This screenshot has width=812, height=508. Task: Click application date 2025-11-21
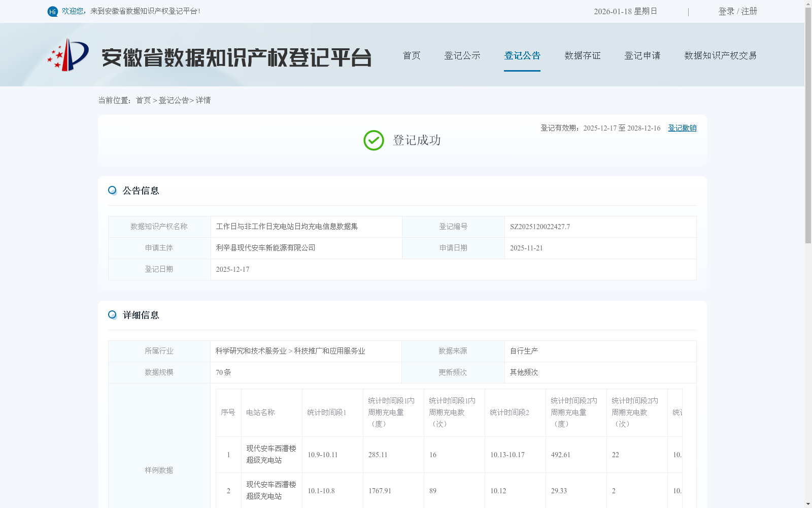click(x=526, y=248)
